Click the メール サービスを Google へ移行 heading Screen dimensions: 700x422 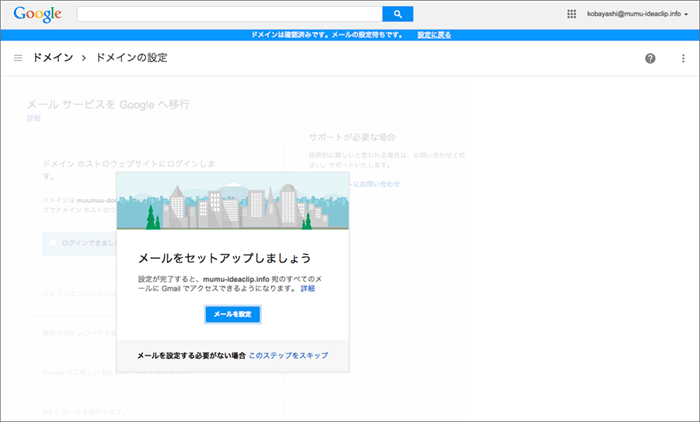tap(108, 104)
